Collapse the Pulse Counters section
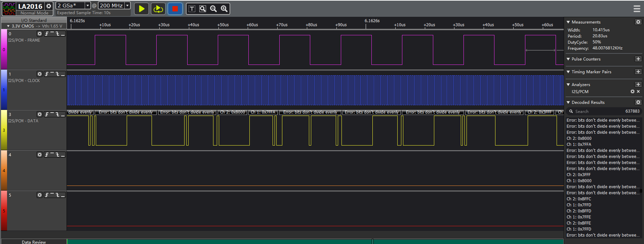Viewport: 644px width, 244px height. pyautogui.click(x=568, y=59)
